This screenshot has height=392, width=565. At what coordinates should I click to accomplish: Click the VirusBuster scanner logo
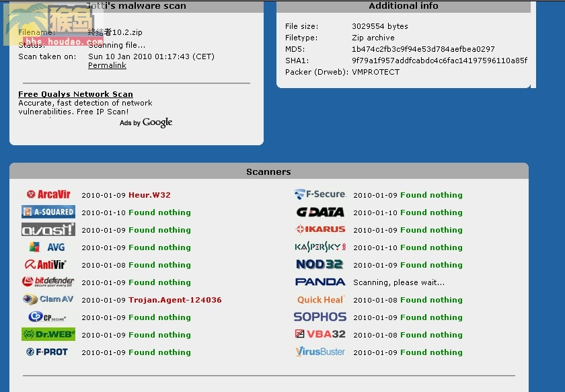(x=320, y=351)
